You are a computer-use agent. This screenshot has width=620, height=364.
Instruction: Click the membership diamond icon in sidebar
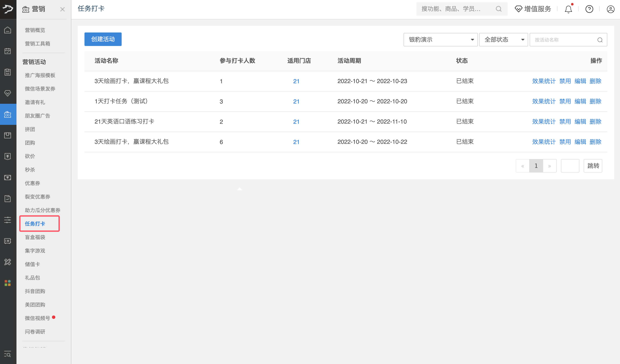8,93
